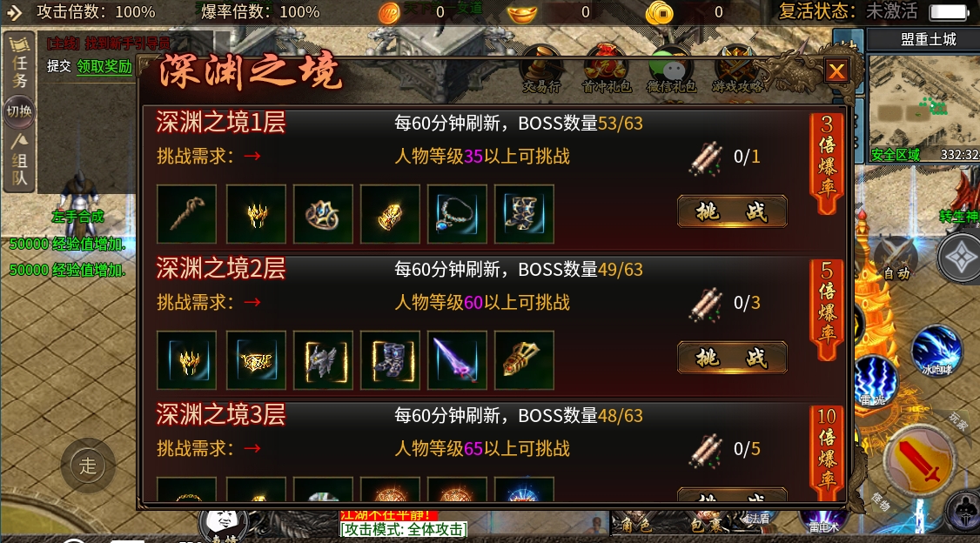Select the wooden staff reward in layer 1
Viewport: 980px width, 543px height.
pos(187,214)
